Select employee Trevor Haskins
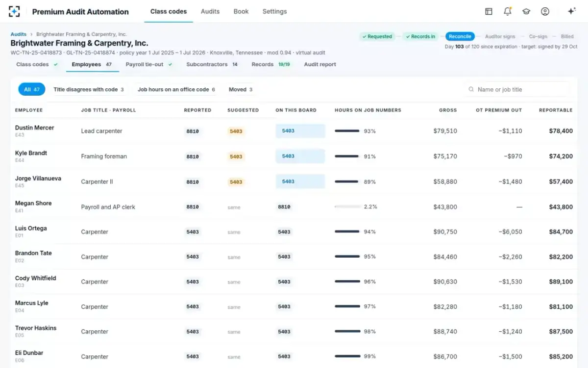Screen dimensions: 588x368 click(36, 328)
